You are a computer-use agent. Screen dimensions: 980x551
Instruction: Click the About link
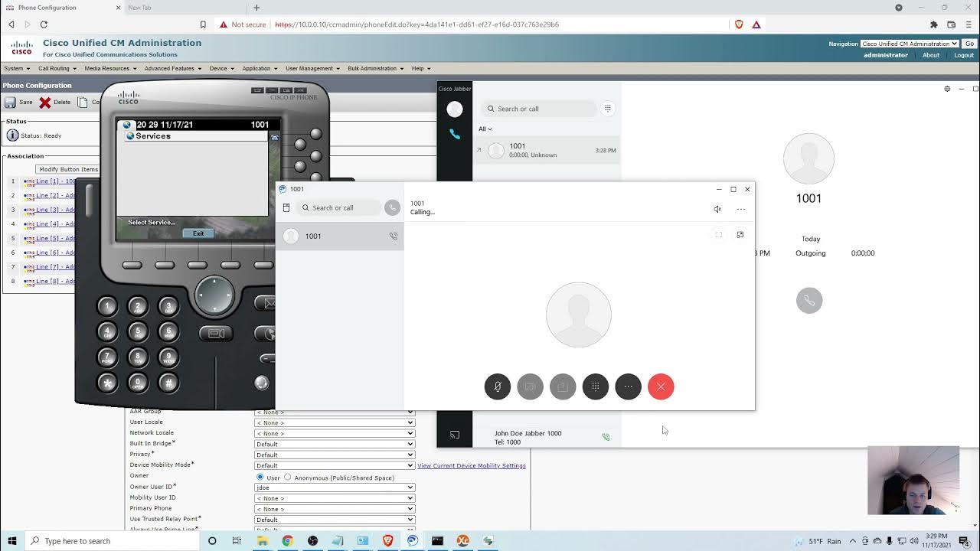[x=931, y=55]
